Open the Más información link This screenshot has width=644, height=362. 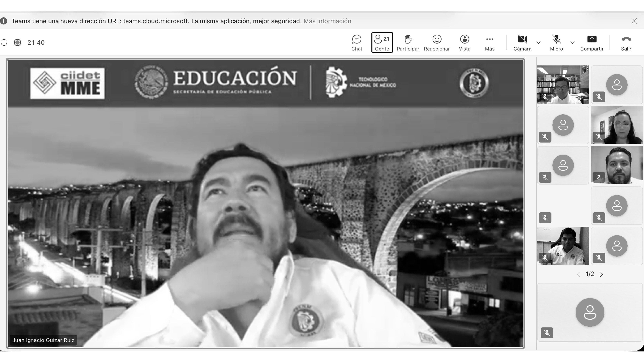327,21
